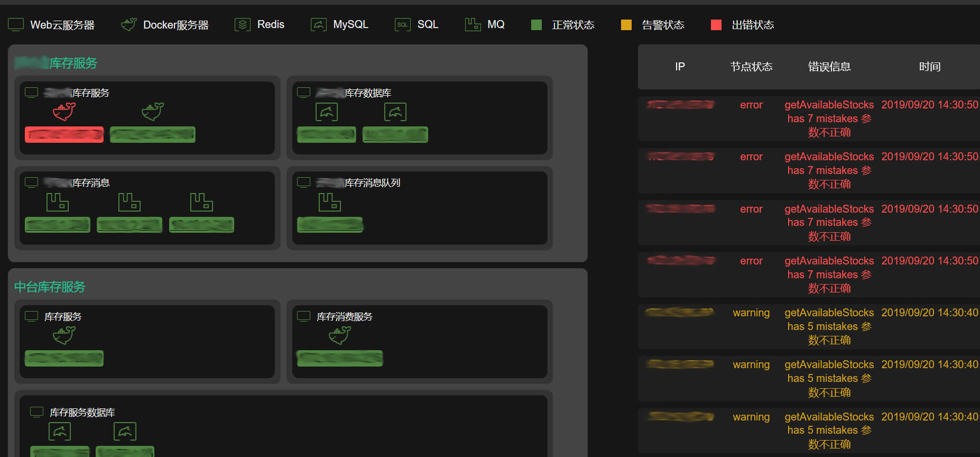Select the first error row in the log table
Image resolution: width=980 pixels, height=457 pixels.
click(x=809, y=118)
